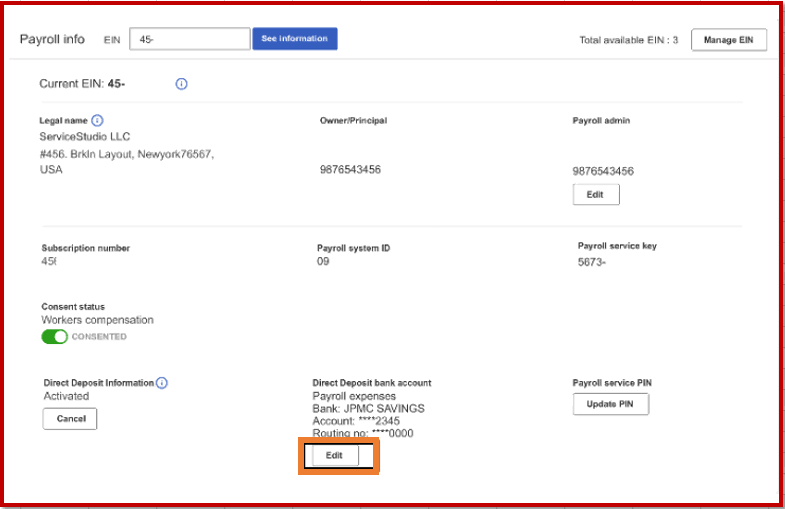The image size is (785, 509).
Task: Open the Legal name info icon
Action: [97, 121]
